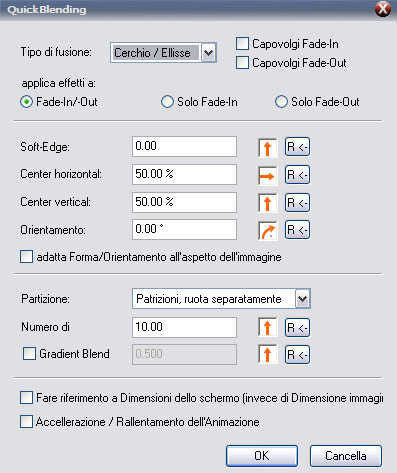This screenshot has height=473, width=397.
Task: Choose the Solo Fade-Out radio option
Action: point(281,102)
